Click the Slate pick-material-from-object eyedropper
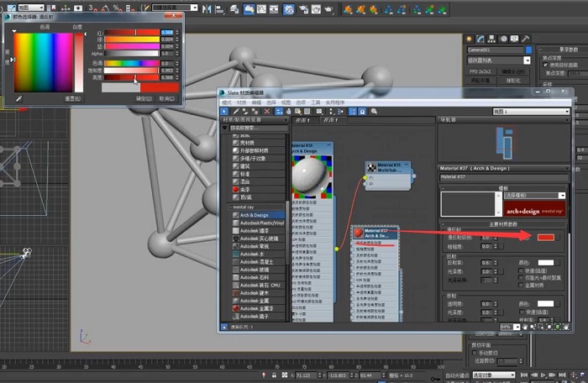 236,112
